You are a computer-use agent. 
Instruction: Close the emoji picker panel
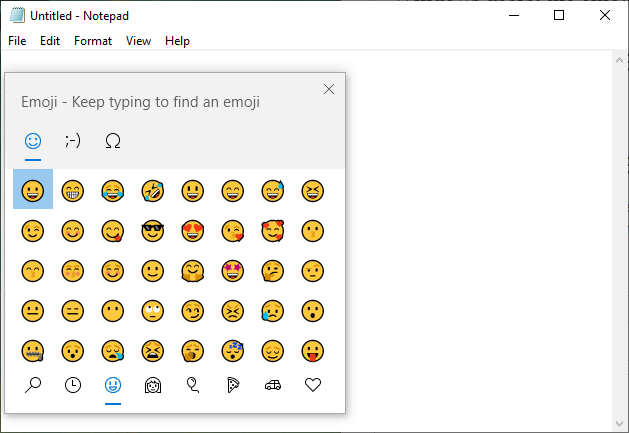click(329, 89)
